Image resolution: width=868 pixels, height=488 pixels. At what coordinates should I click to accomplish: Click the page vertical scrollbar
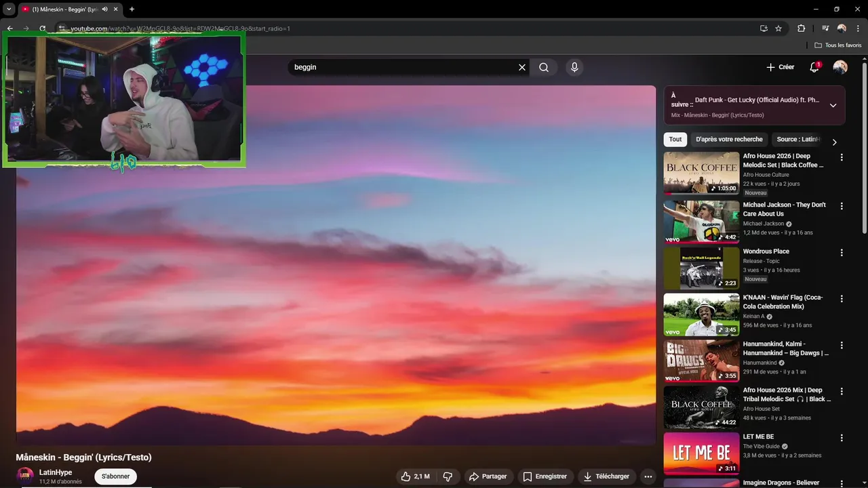864,149
